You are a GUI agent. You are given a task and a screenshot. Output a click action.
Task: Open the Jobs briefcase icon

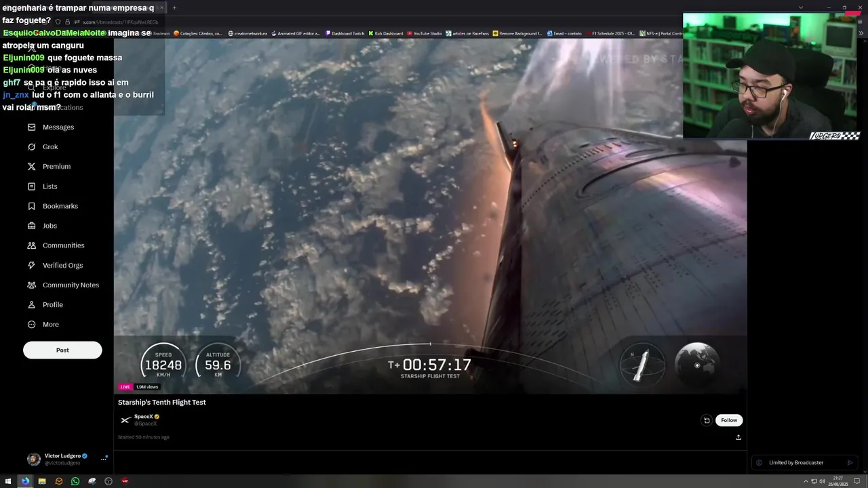coord(31,226)
